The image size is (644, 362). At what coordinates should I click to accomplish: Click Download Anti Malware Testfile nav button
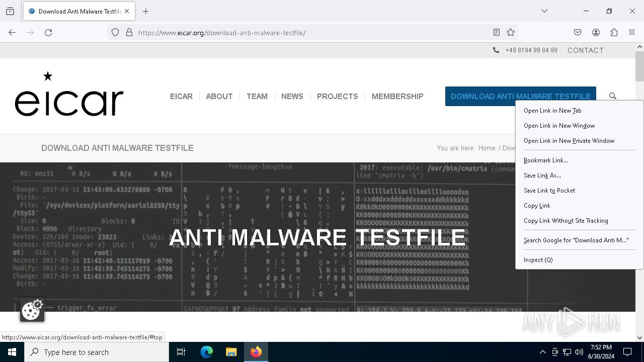(x=521, y=97)
